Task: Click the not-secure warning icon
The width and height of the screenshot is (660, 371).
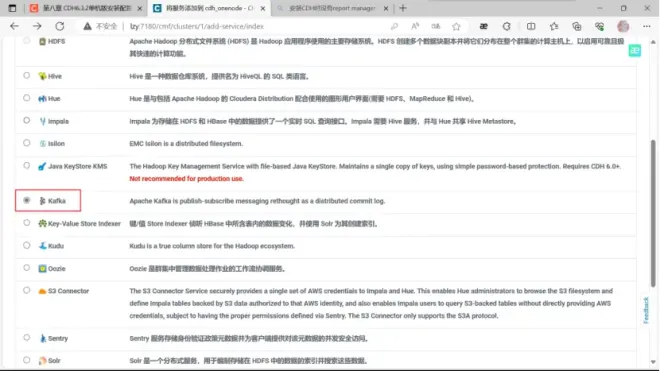Action: pyautogui.click(x=87, y=26)
